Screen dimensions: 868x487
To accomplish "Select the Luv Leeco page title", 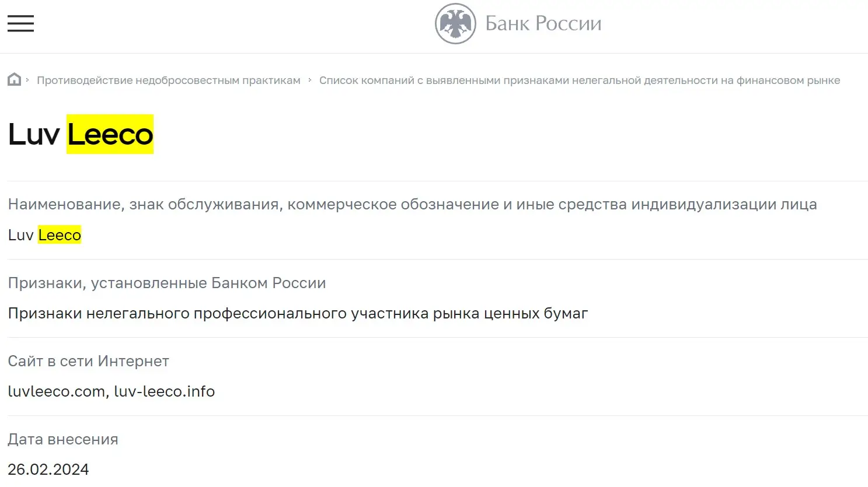I will [80, 134].
